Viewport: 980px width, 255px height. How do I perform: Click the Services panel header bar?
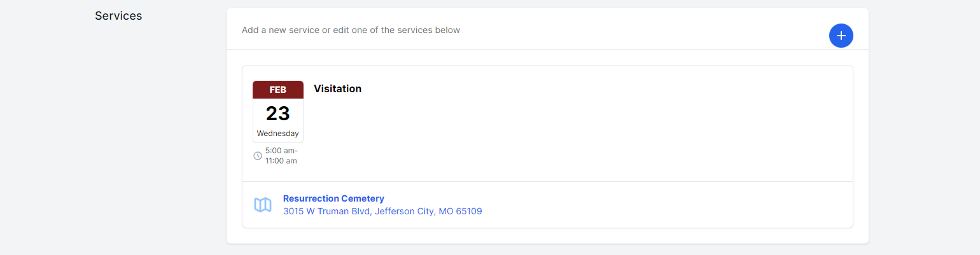tap(547, 29)
